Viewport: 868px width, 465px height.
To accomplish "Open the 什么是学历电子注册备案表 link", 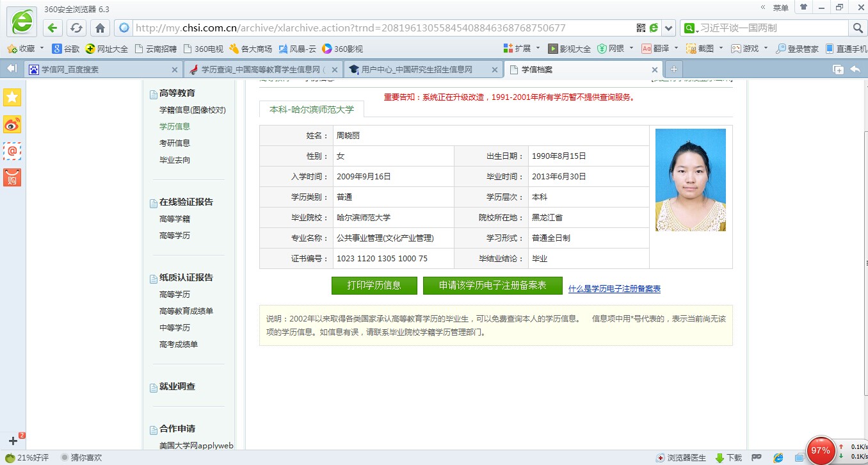I will click(x=614, y=289).
